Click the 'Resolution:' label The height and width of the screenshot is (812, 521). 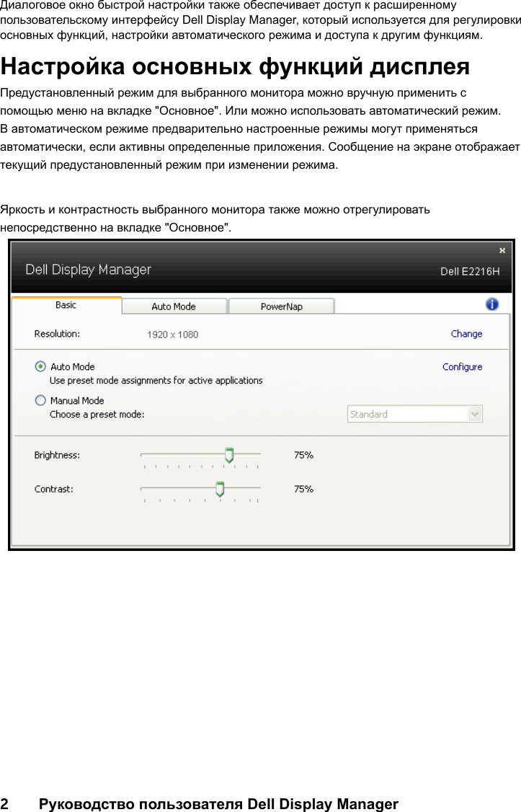click(x=57, y=334)
